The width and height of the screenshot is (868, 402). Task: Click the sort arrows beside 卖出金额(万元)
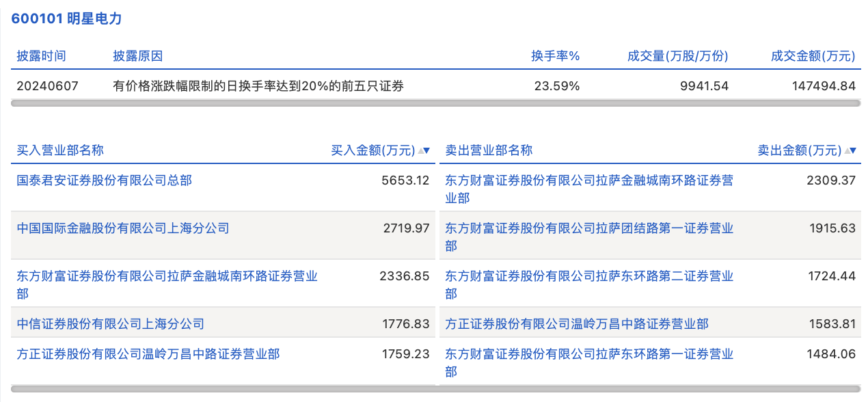pos(850,150)
